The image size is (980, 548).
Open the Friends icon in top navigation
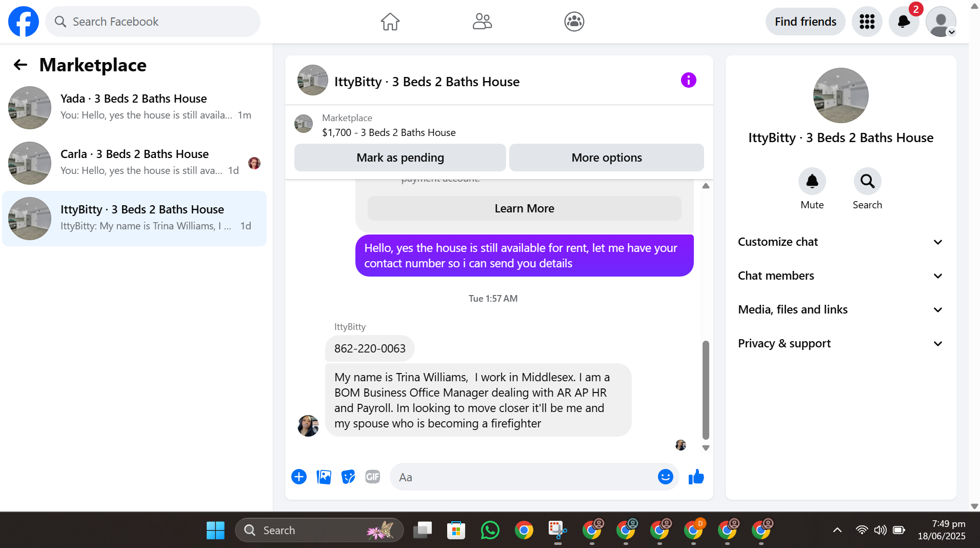[482, 22]
